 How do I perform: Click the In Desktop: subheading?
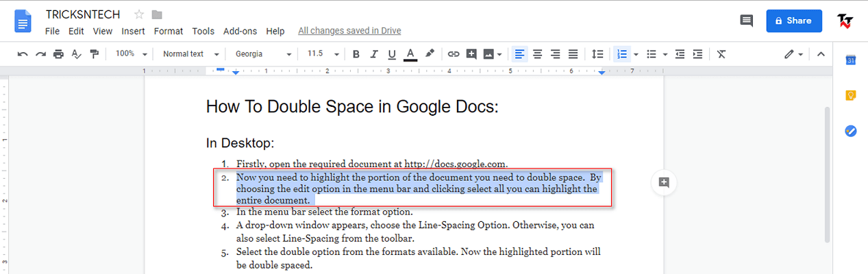click(x=240, y=143)
